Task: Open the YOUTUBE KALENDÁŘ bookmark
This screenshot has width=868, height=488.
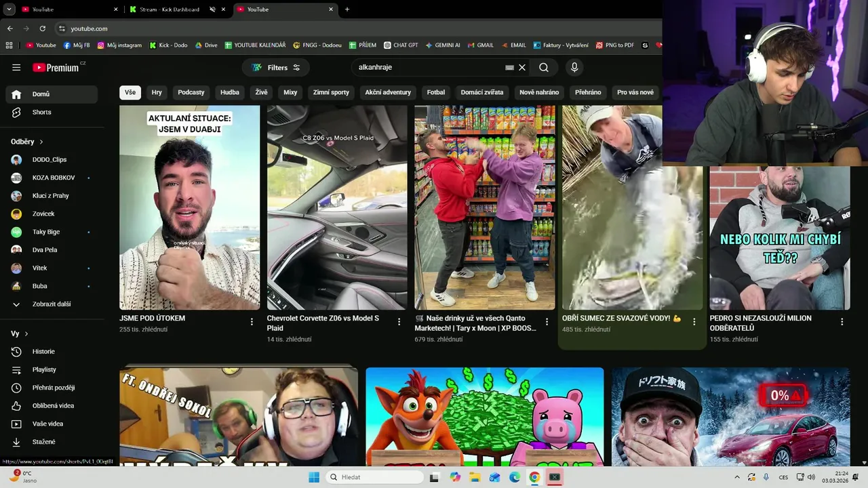Action: point(254,45)
